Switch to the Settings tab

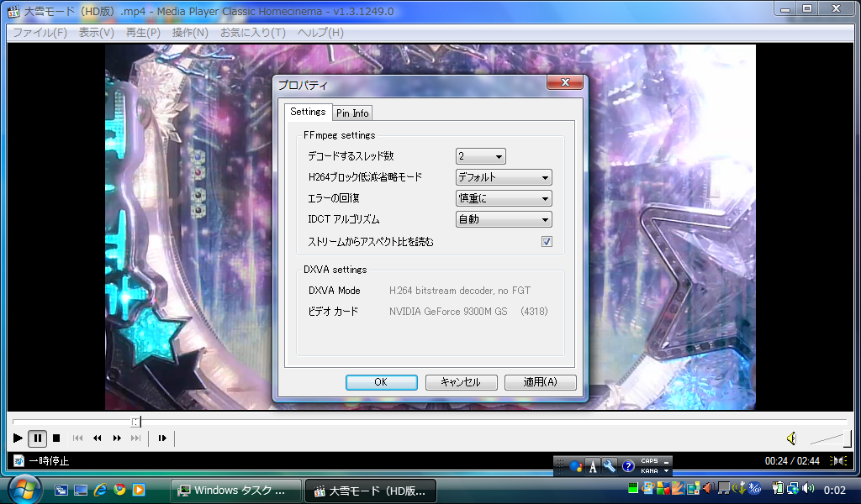(x=308, y=112)
